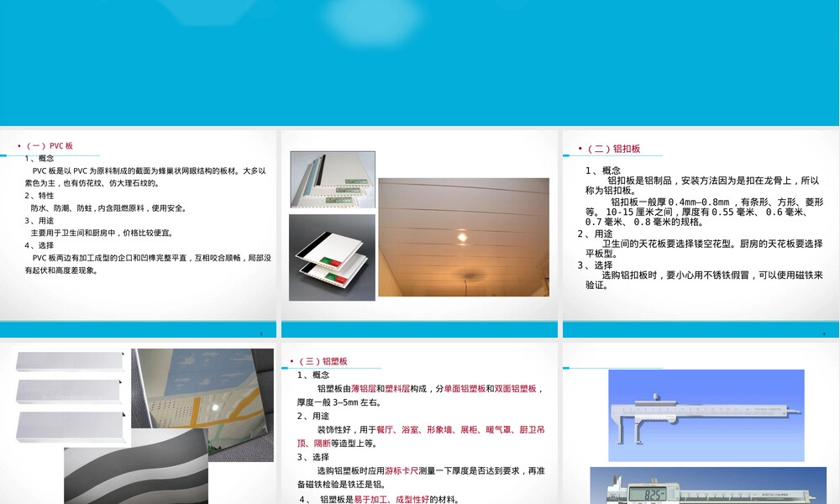840x504 pixels.
Task: Click the red text '易于加工、成型性好'
Action: point(391,499)
